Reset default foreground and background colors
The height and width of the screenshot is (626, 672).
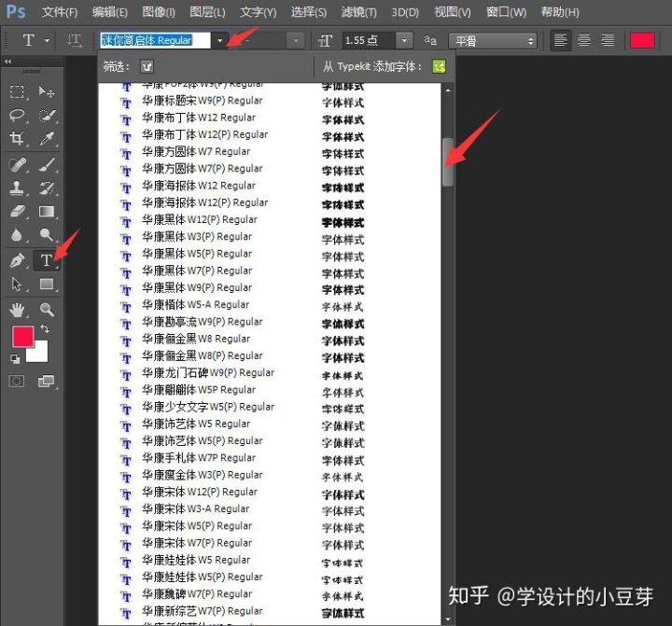point(15,359)
